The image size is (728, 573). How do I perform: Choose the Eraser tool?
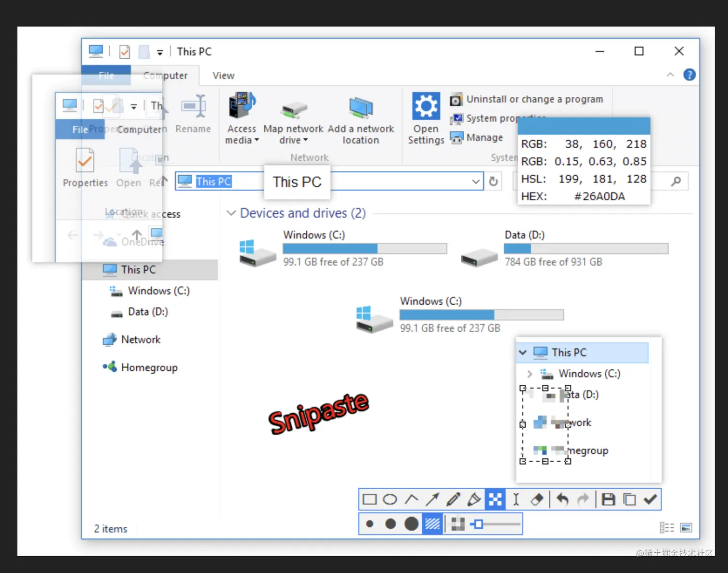click(537, 499)
